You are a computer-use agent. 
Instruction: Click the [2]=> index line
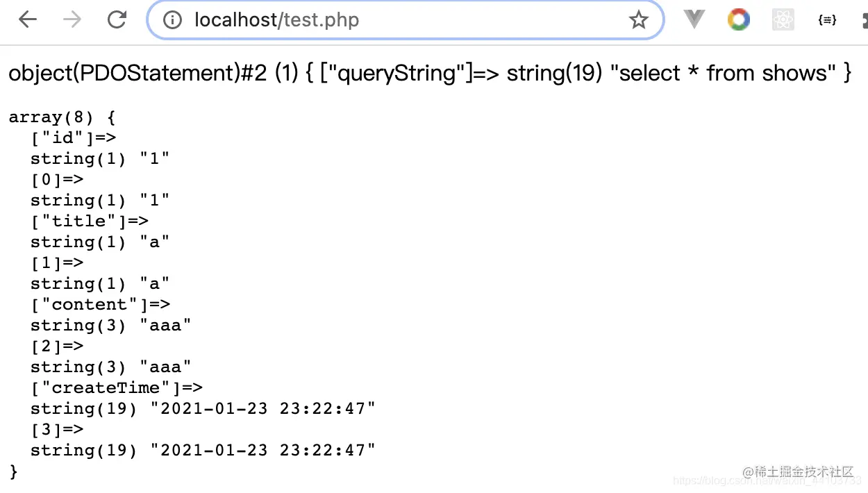pyautogui.click(x=57, y=346)
